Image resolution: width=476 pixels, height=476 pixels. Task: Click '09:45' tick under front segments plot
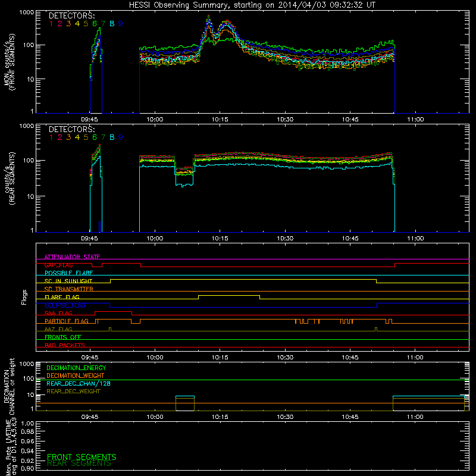coord(90,120)
